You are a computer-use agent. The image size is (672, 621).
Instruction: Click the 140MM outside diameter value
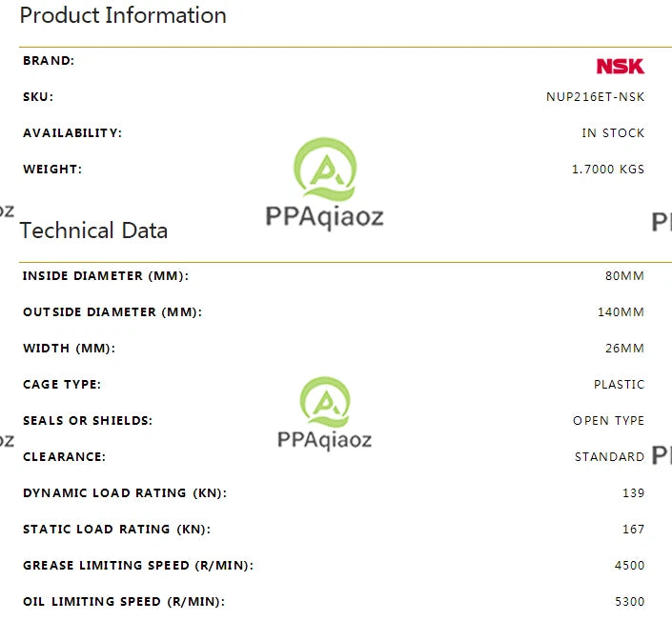pos(621,311)
